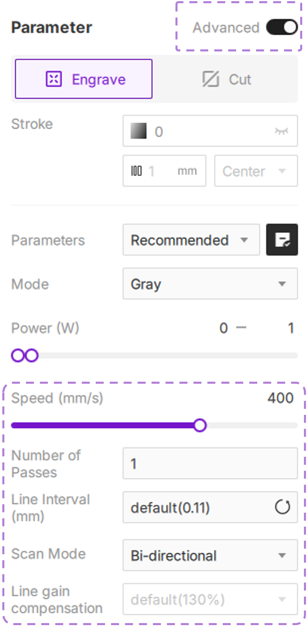This screenshot has height=644, width=308.
Task: Open the stroke alignment Center dropdown
Action: point(256,171)
